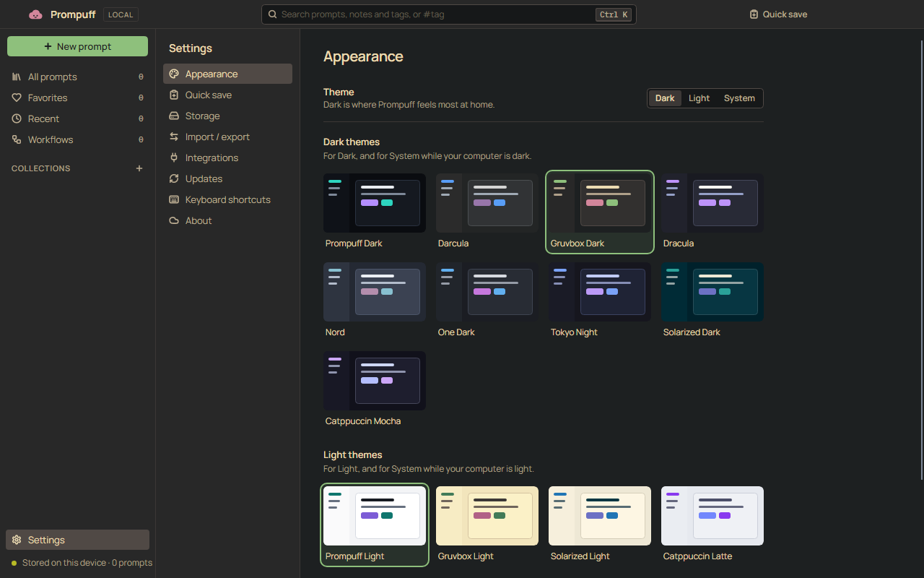Click the Updates refresh icon
This screenshot has width=924, height=578.
(174, 178)
